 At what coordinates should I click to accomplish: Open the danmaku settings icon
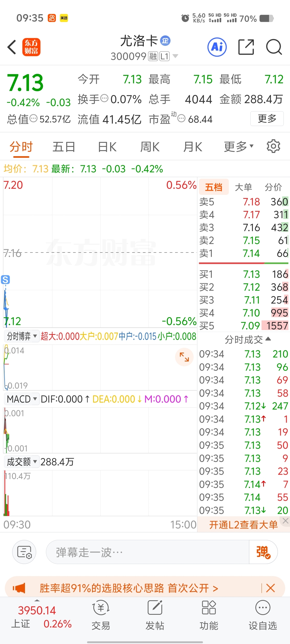click(x=24, y=552)
